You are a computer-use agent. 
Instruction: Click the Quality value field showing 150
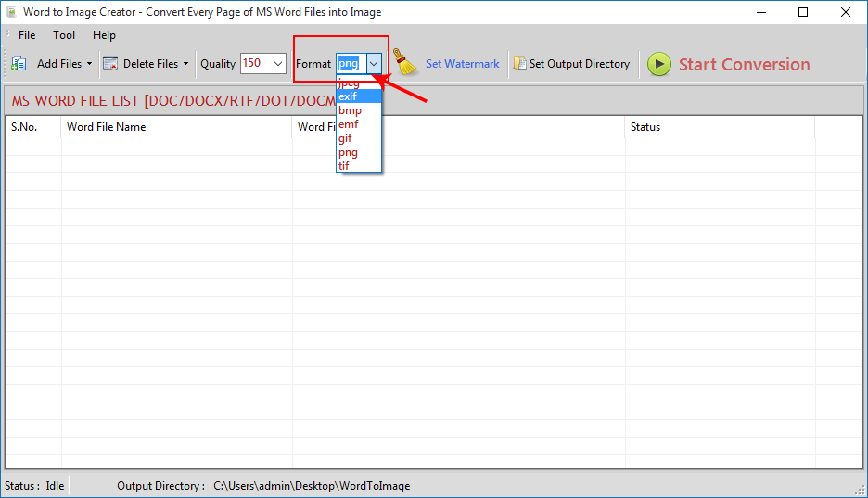(x=256, y=64)
